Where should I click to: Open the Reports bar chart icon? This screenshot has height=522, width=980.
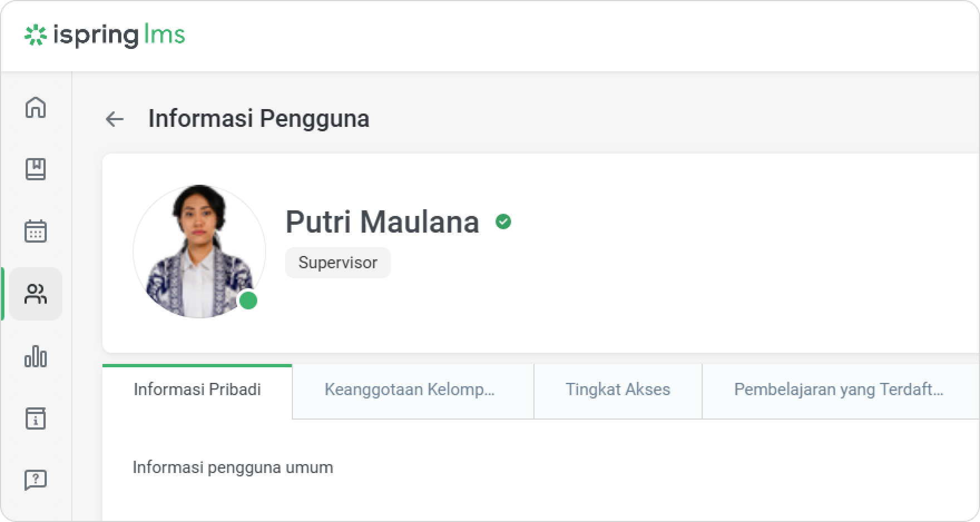tap(36, 356)
